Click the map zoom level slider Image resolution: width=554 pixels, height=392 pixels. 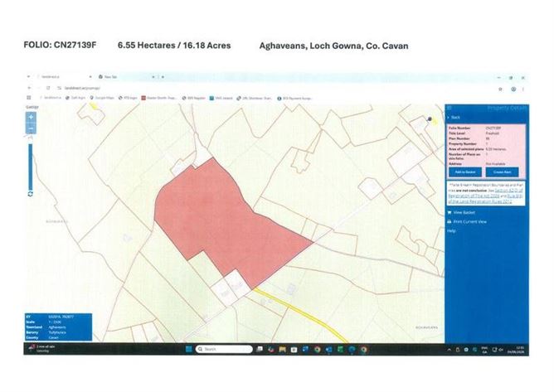click(x=31, y=167)
